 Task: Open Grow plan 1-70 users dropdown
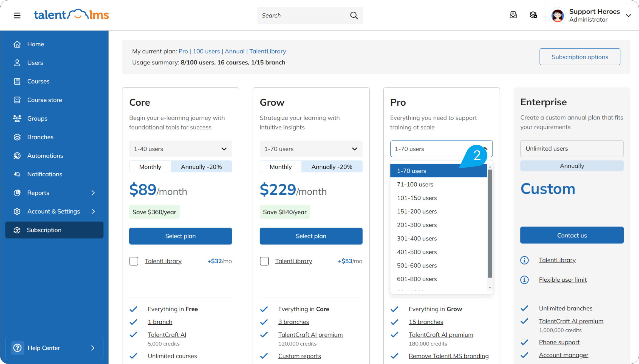[311, 149]
